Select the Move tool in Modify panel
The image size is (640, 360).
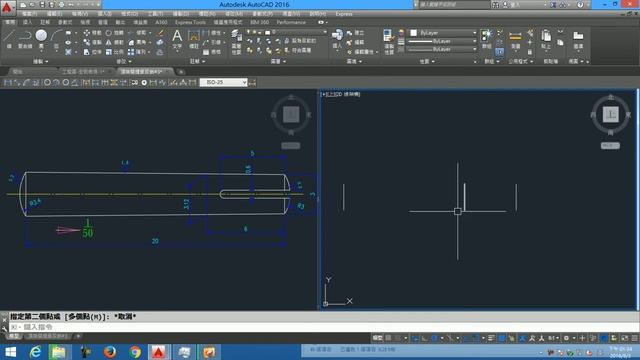coord(92,33)
